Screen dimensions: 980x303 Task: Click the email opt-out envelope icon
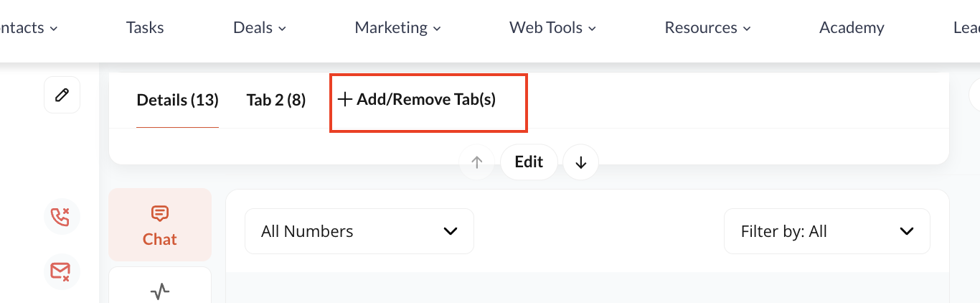click(x=61, y=271)
